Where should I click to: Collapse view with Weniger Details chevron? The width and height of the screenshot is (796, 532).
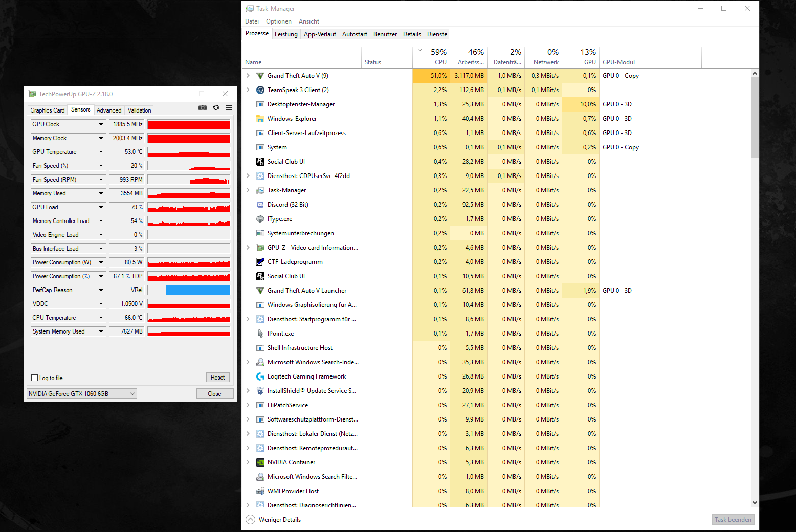pos(250,520)
